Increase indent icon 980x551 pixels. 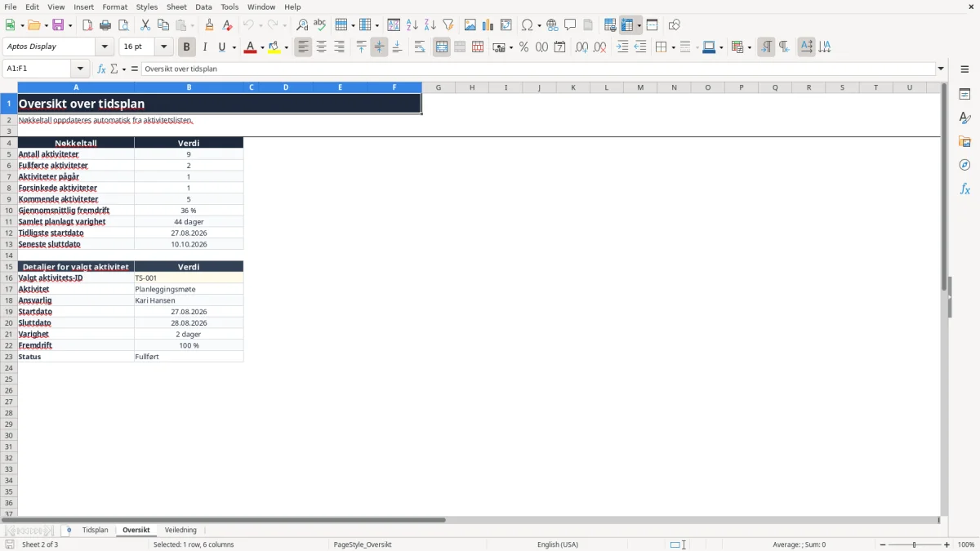coord(622,47)
